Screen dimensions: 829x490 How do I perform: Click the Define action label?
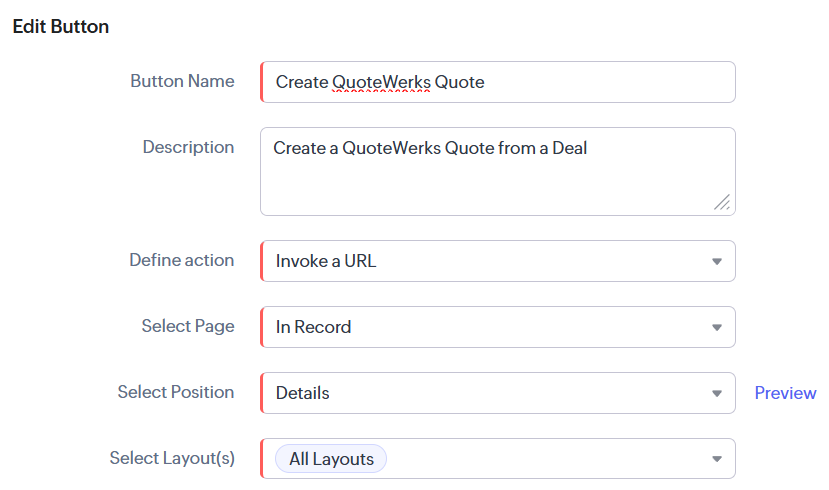pyautogui.click(x=182, y=260)
